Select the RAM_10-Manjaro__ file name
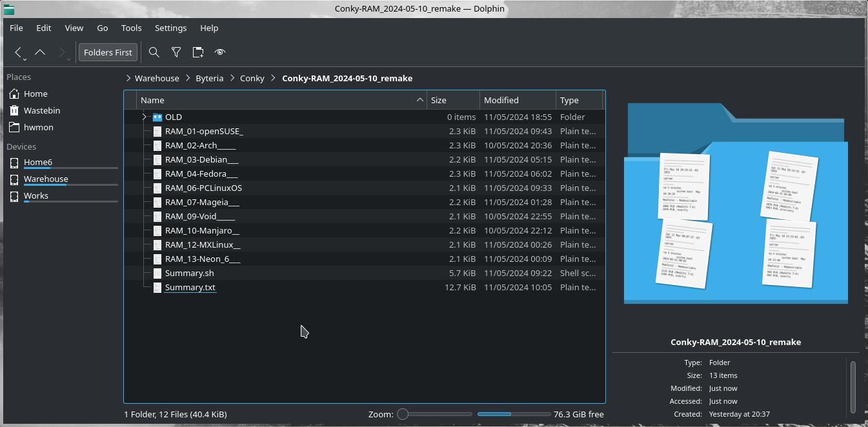868x427 pixels. (202, 230)
